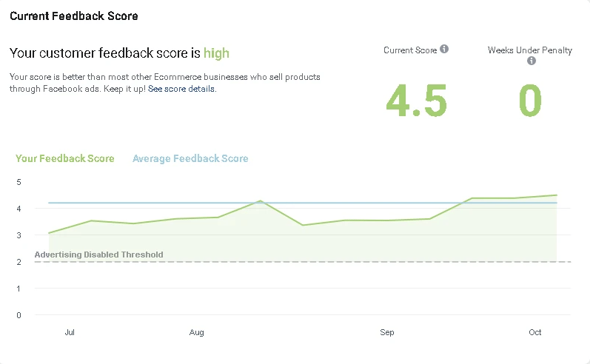Screen dimensions: 590x364
Task: Click the 0 label on the y-axis
Action: click(x=19, y=315)
